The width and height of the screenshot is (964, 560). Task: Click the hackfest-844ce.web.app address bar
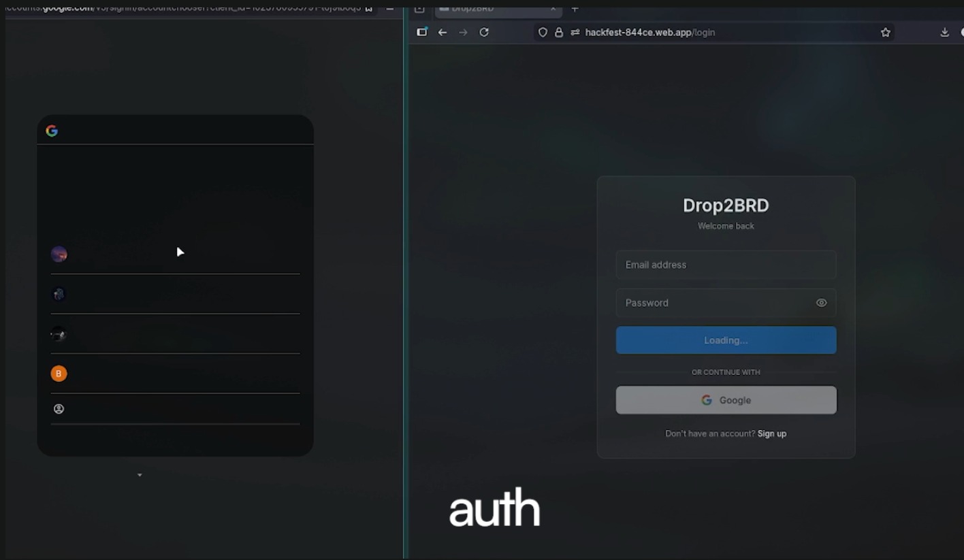715,32
